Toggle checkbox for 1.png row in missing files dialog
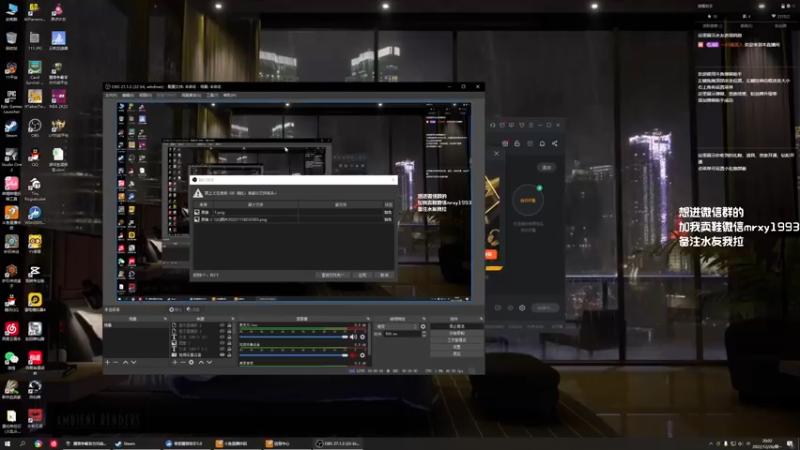This screenshot has width=800, height=450. point(197,212)
